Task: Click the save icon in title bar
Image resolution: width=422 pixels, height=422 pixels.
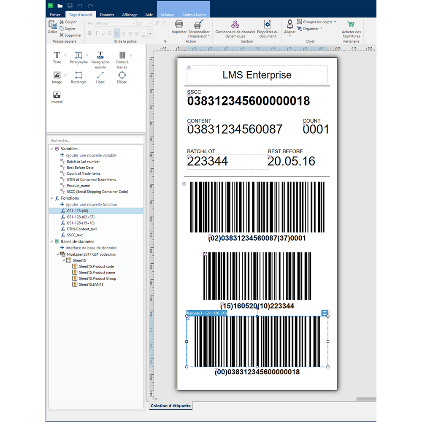Action: click(70, 6)
